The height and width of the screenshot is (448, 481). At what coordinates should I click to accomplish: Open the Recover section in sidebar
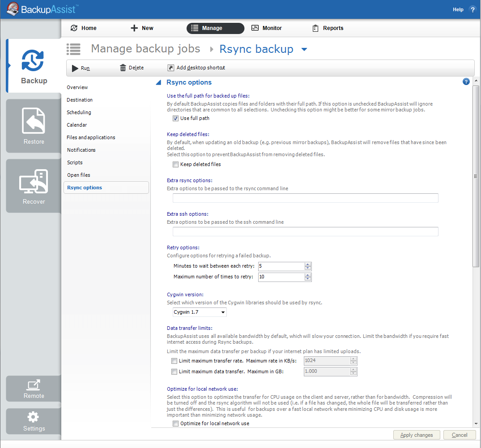point(34,186)
